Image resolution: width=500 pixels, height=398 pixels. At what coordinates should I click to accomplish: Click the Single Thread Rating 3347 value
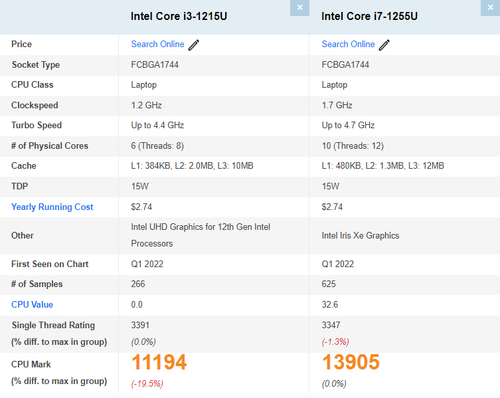(x=331, y=325)
